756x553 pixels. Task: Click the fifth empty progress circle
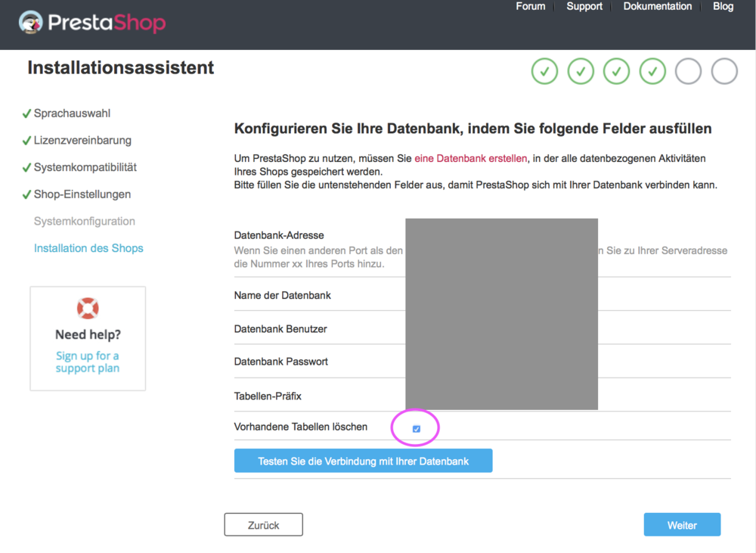[688, 71]
